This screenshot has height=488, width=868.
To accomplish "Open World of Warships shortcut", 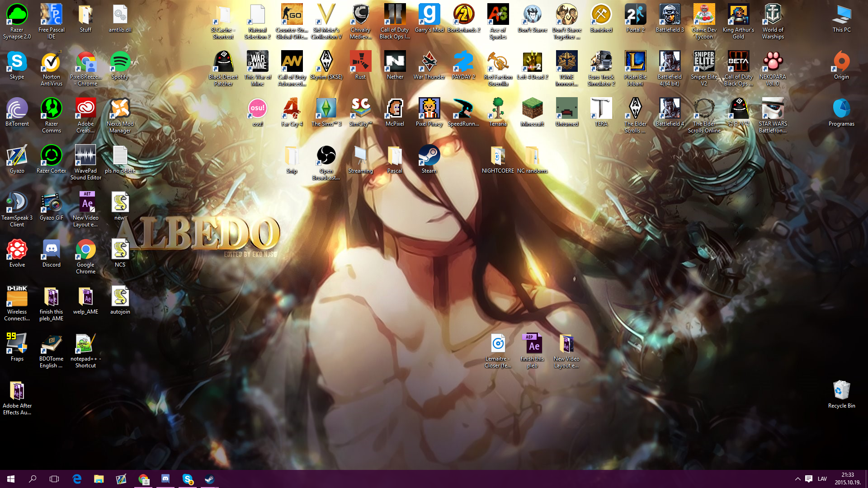I will pos(773,21).
